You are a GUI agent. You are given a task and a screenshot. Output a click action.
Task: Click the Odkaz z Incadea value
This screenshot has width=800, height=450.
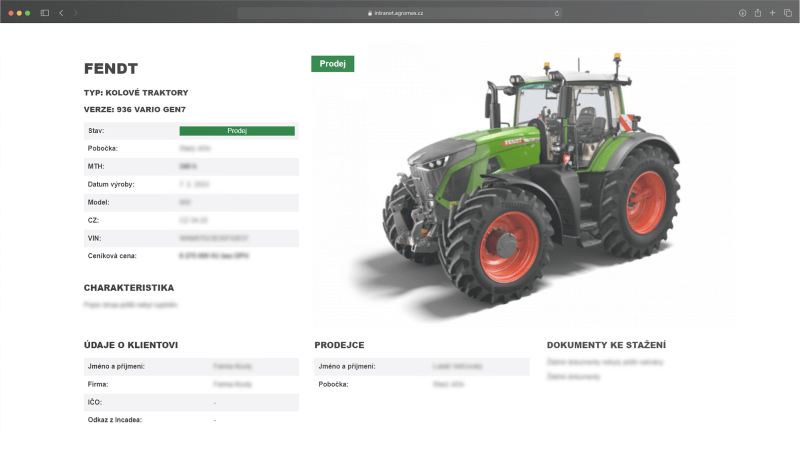[x=215, y=420]
